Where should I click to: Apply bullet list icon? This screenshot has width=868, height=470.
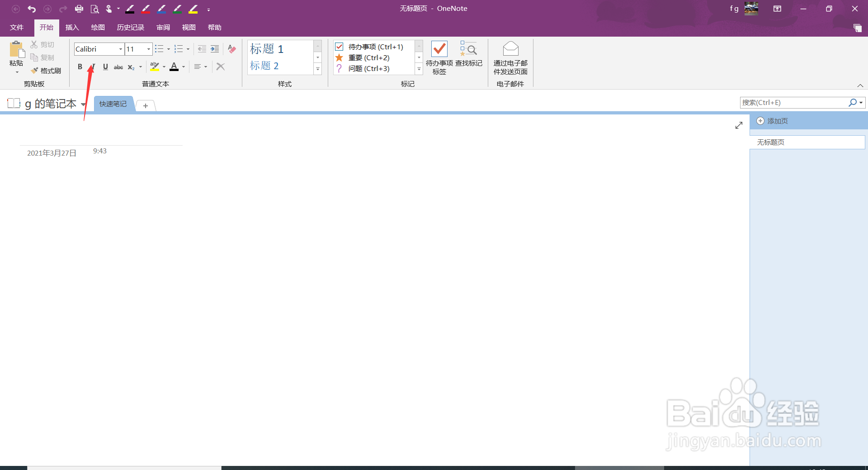(x=159, y=49)
